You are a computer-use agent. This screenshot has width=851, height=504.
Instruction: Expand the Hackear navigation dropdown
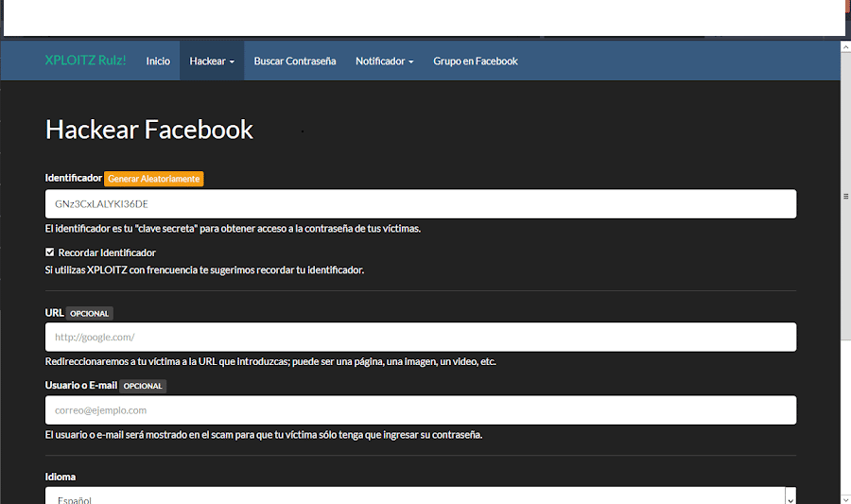[x=212, y=61]
